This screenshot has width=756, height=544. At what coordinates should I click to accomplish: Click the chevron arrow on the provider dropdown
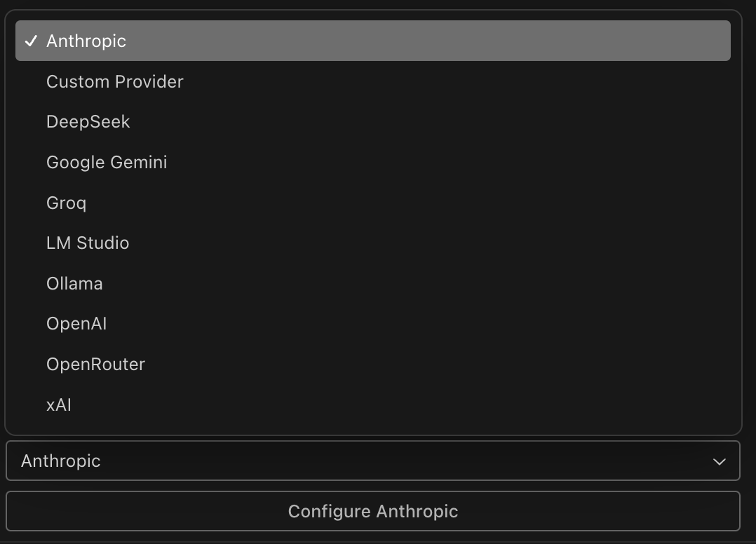tap(719, 461)
